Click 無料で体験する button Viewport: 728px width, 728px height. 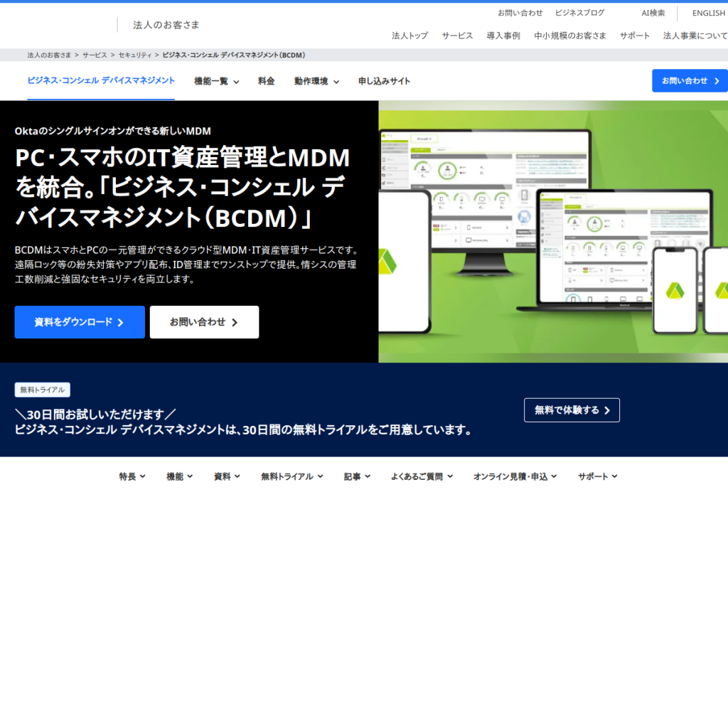572,410
